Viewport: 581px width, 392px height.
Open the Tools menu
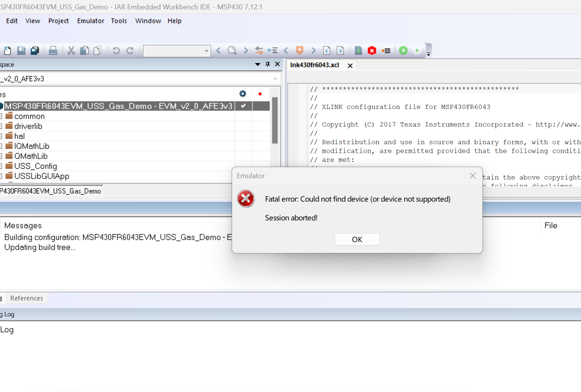pyautogui.click(x=119, y=21)
